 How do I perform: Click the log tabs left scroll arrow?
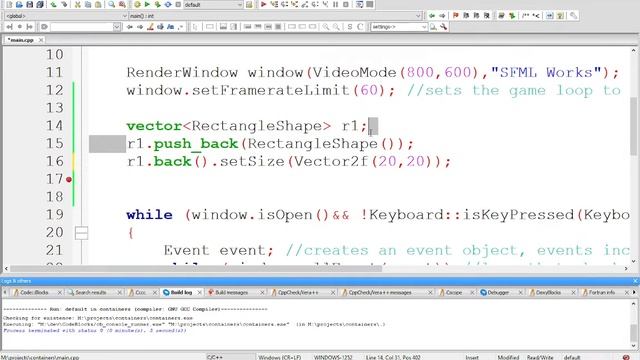tap(5, 293)
